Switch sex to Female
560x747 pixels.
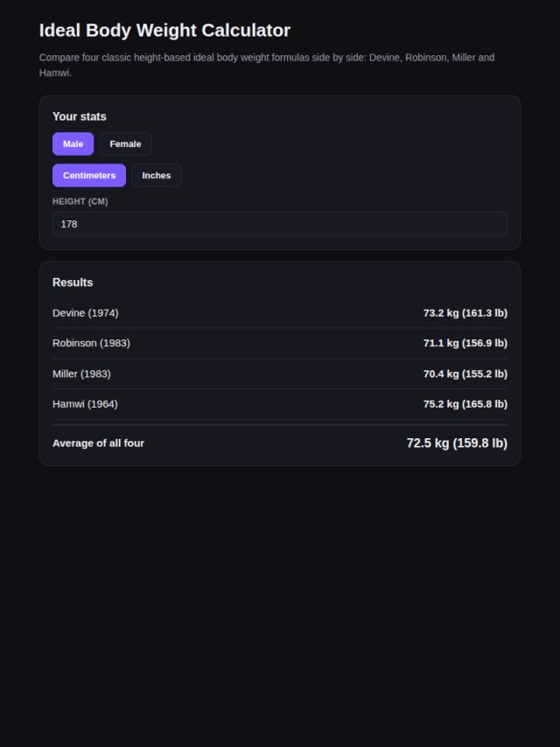point(125,143)
